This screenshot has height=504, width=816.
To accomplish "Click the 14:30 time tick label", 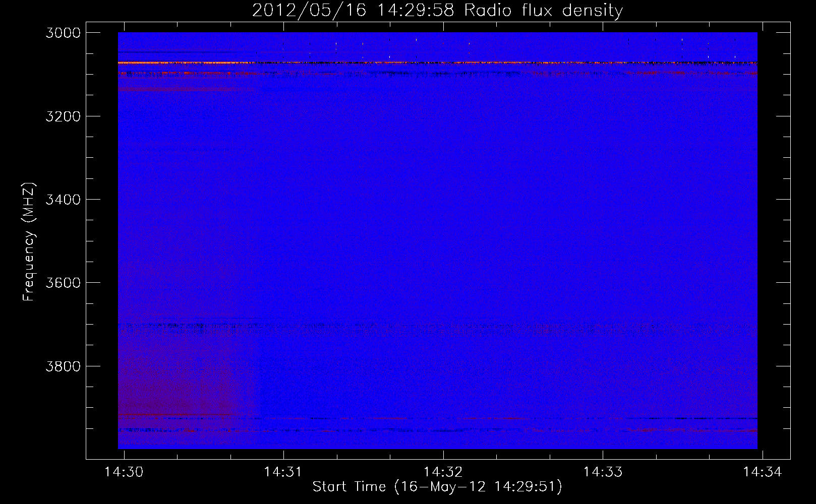I will tap(124, 472).
